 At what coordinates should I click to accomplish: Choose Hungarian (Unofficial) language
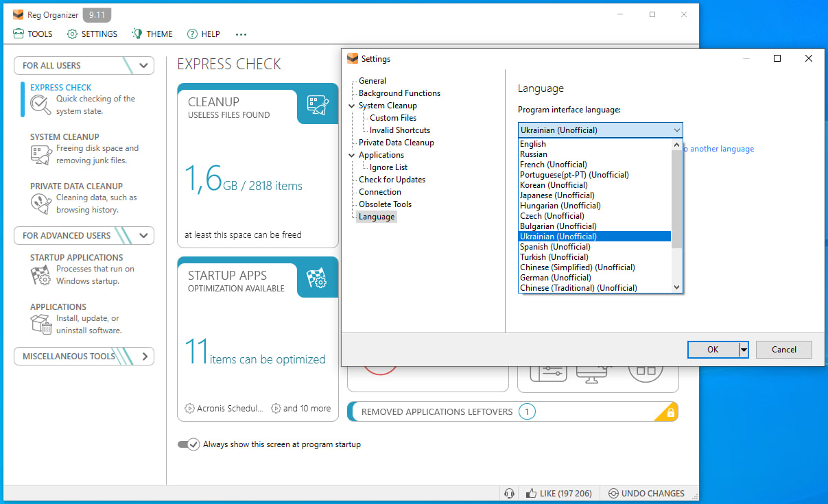(x=595, y=206)
